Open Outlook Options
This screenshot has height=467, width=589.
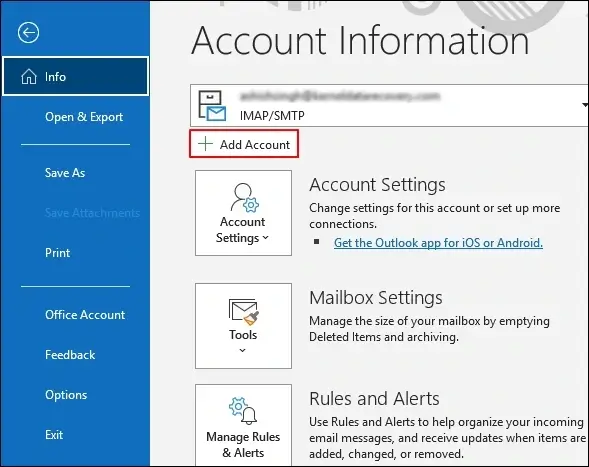[66, 395]
